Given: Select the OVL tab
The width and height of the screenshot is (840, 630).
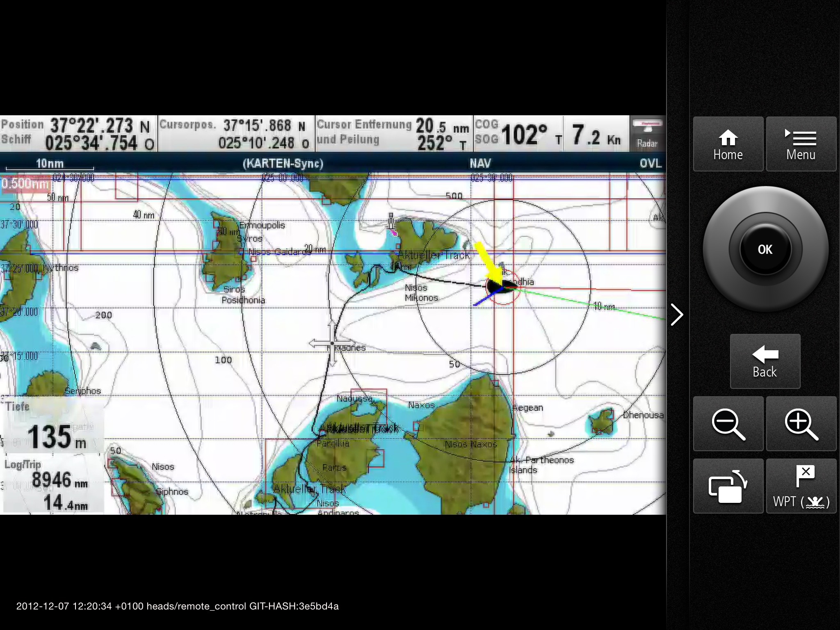Looking at the screenshot, I should pos(651,163).
